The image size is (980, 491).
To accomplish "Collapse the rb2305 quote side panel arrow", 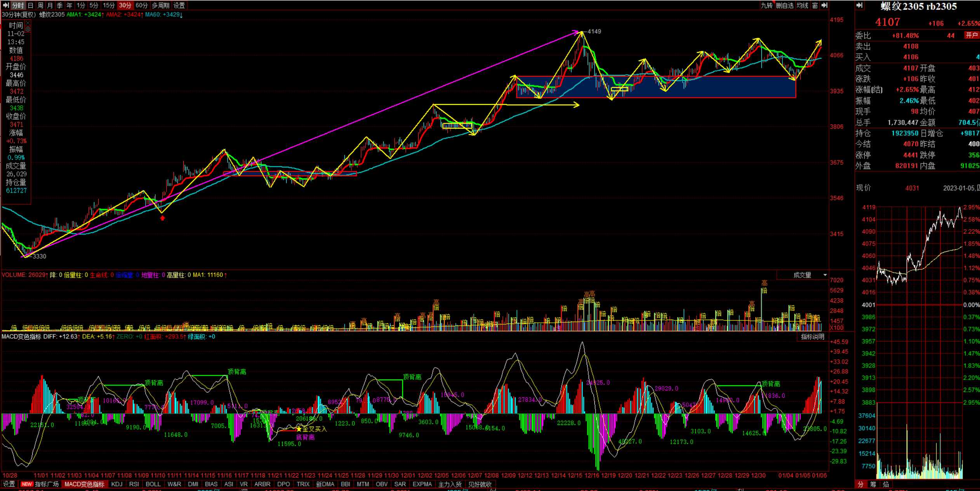I will [860, 5].
